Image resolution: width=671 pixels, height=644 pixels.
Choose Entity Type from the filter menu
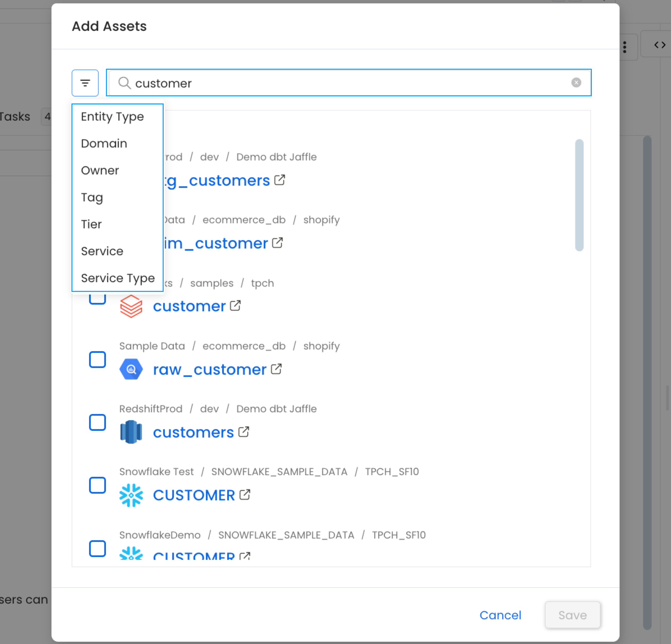point(112,117)
